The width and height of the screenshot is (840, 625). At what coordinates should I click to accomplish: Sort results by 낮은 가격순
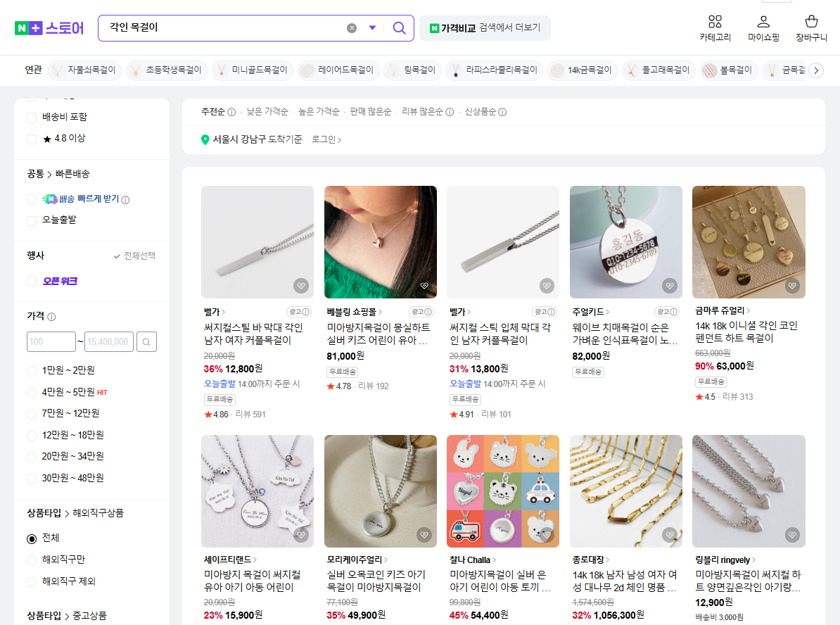[267, 111]
